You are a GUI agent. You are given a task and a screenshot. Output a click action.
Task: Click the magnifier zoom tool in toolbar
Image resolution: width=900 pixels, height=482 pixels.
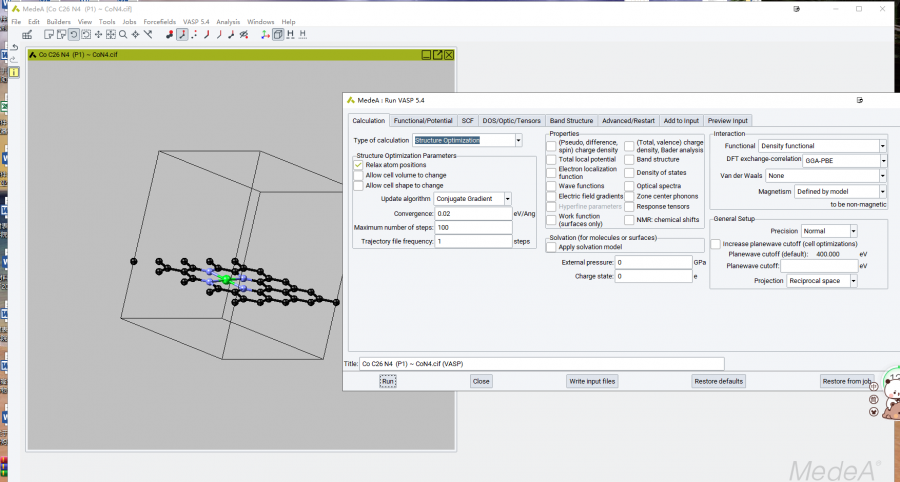[x=123, y=34]
